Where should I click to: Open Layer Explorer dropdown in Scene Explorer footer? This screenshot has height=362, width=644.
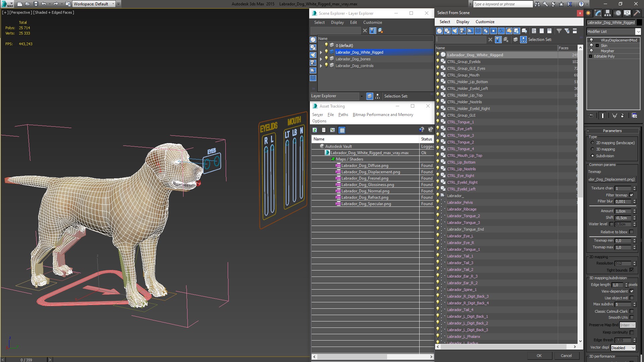pos(361,96)
